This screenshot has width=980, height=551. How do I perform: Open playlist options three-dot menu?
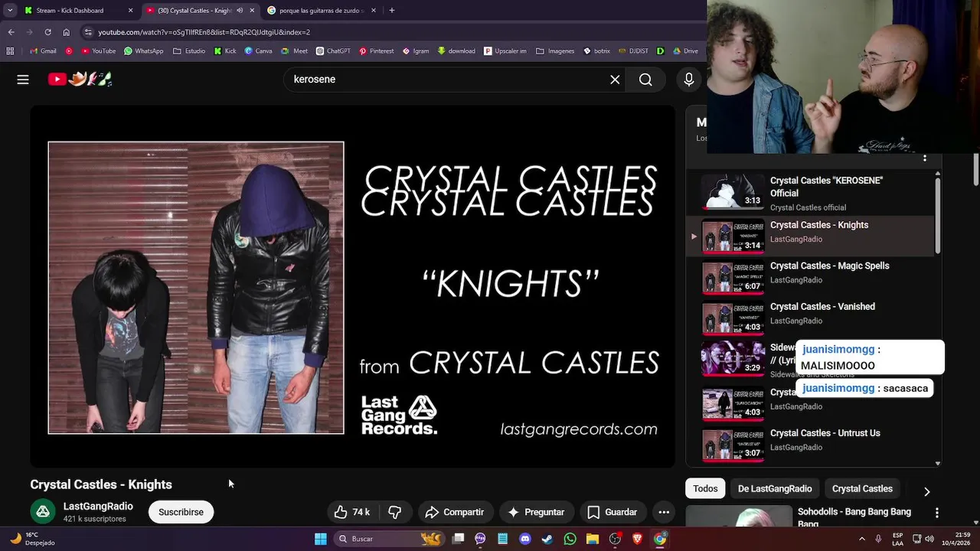(925, 158)
